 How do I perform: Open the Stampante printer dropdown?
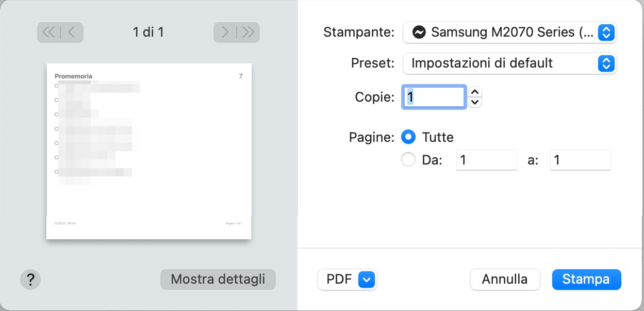[509, 32]
